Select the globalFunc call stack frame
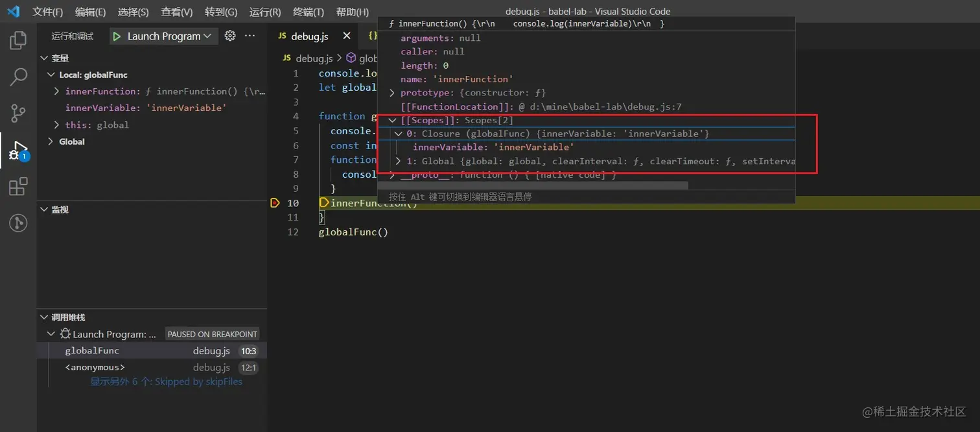Screen dimensions: 980x432 point(152,351)
